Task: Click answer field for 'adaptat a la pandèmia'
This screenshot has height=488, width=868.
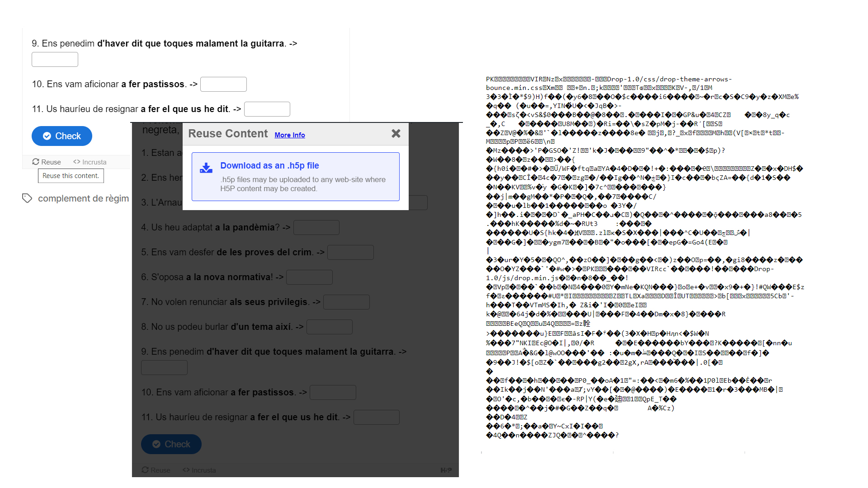Action: point(316,227)
